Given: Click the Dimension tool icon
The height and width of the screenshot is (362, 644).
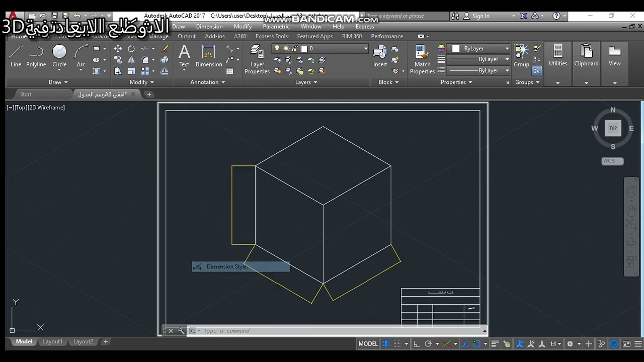Looking at the screenshot, I should pyautogui.click(x=209, y=55).
